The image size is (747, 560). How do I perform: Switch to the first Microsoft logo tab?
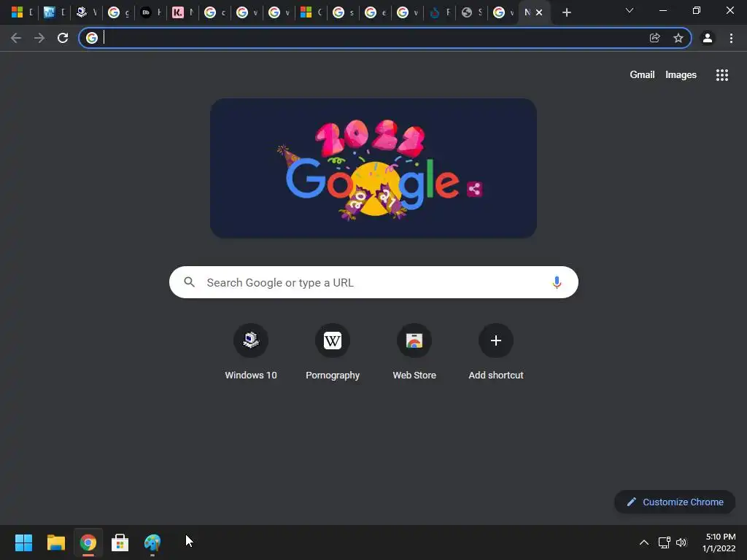(22, 12)
